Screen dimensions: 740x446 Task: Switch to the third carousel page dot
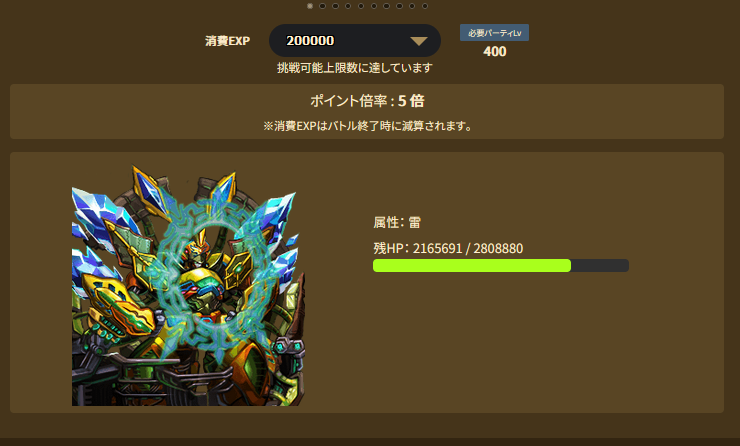(x=335, y=6)
